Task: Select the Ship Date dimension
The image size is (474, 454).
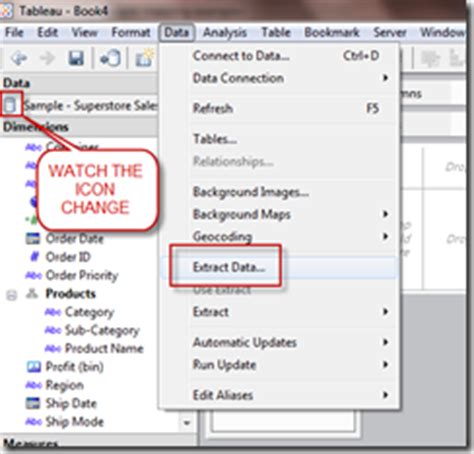Action: pos(71,403)
